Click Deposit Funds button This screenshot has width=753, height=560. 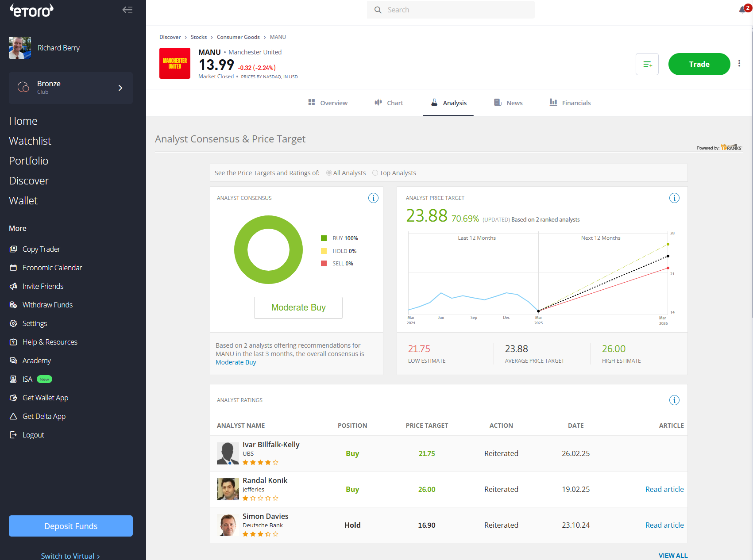[71, 526]
